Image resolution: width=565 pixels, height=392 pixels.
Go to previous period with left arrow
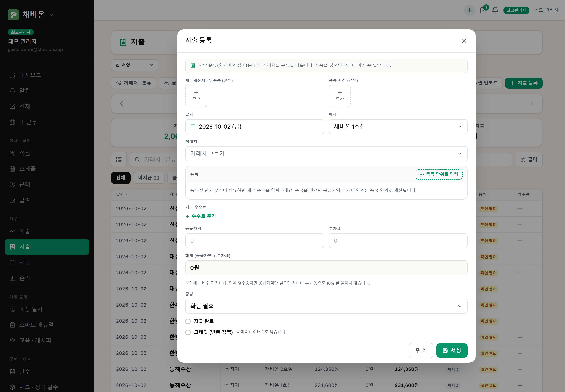(122, 103)
